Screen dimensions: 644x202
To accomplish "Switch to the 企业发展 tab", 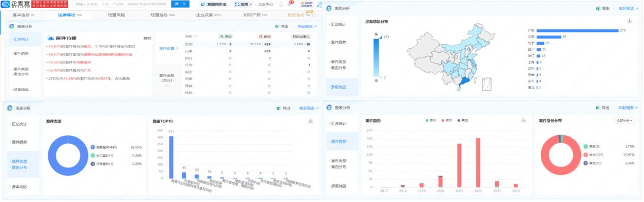I will (209, 15).
